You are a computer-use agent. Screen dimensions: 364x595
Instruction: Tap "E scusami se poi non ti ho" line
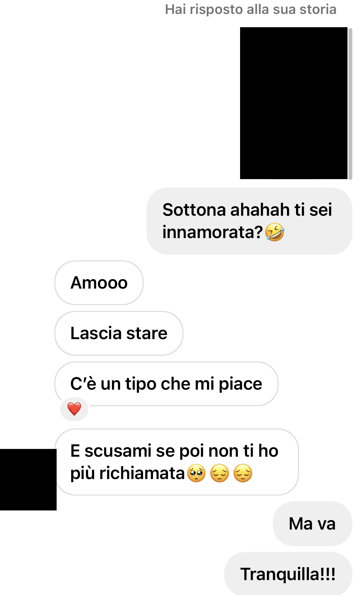coord(174,451)
